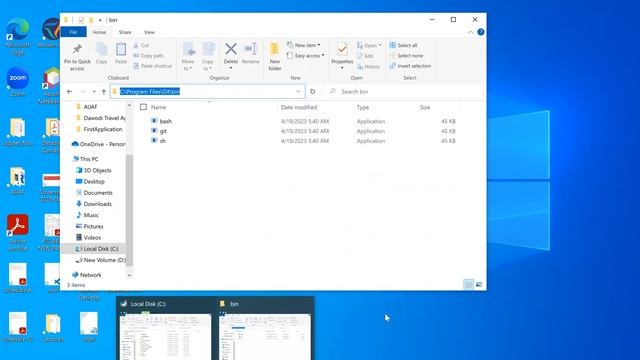640x360 pixels.
Task: Toggle the select-all checkbox beside Name
Action: (143, 107)
